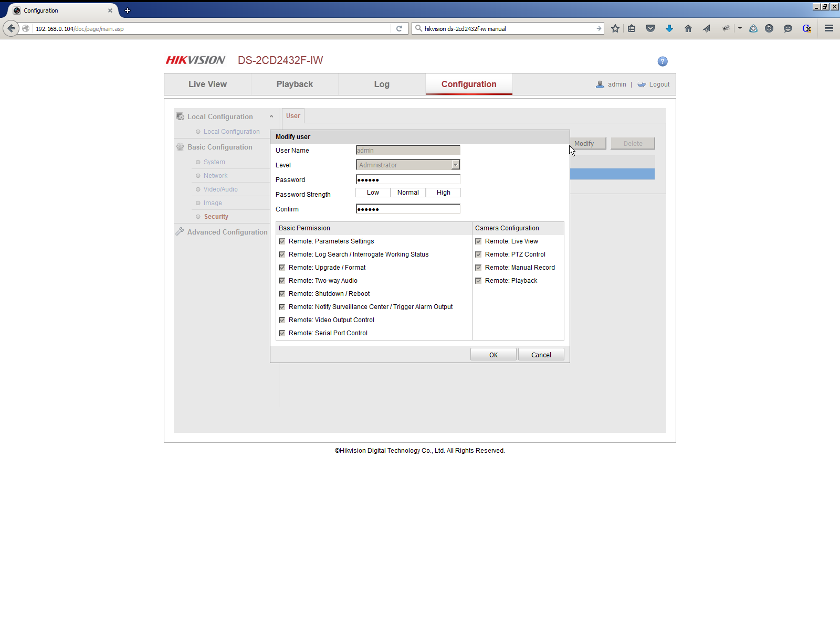Click the Confirm password field

(408, 209)
